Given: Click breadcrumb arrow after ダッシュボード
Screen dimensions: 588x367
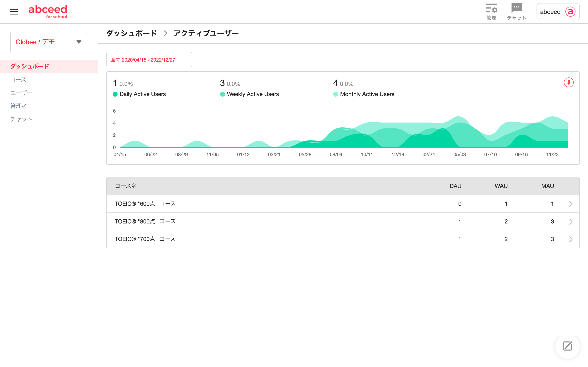Looking at the screenshot, I should tap(165, 33).
